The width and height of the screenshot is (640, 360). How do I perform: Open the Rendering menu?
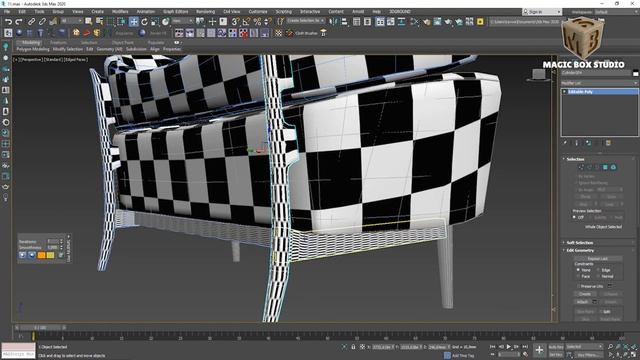click(205, 11)
